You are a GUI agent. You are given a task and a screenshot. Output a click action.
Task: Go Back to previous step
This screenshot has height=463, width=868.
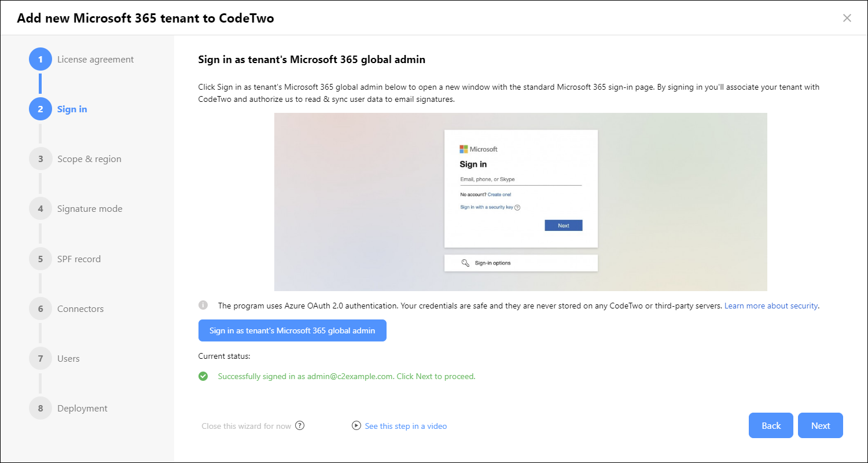771,425
